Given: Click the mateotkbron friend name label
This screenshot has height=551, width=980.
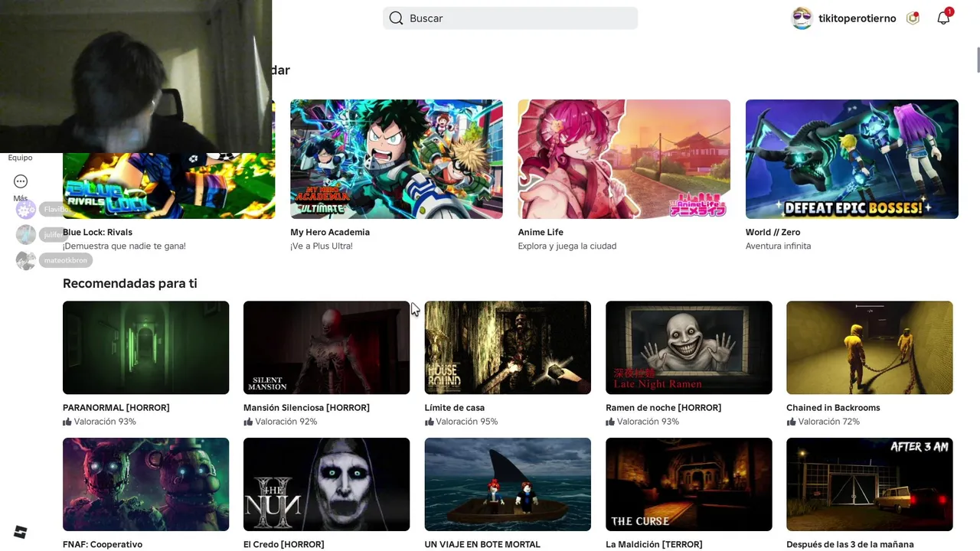Looking at the screenshot, I should click(66, 260).
